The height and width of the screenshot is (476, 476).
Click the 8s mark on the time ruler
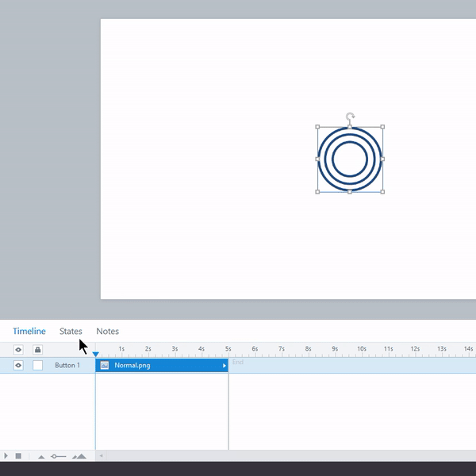tap(309, 349)
